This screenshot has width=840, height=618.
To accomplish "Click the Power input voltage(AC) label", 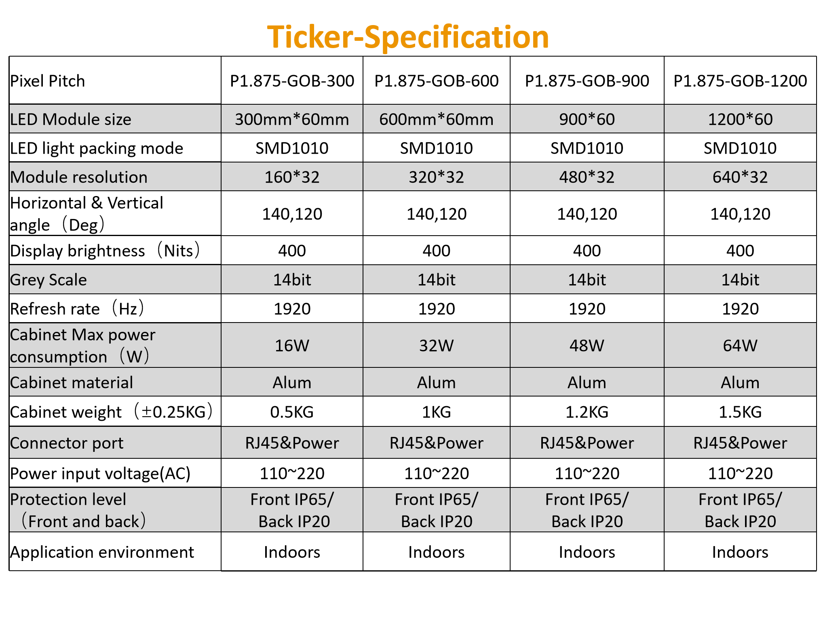I will pos(100,473).
